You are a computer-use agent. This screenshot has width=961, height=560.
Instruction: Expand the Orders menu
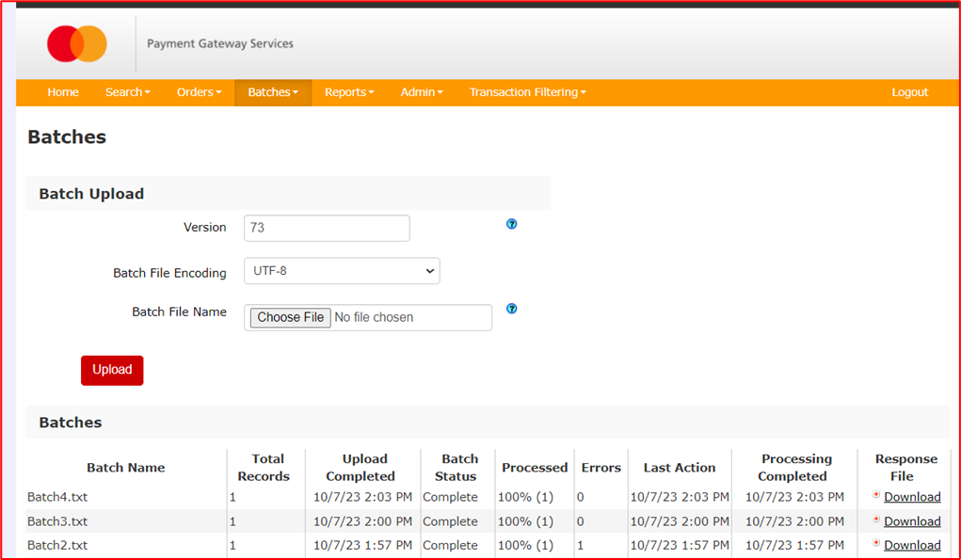click(x=199, y=92)
